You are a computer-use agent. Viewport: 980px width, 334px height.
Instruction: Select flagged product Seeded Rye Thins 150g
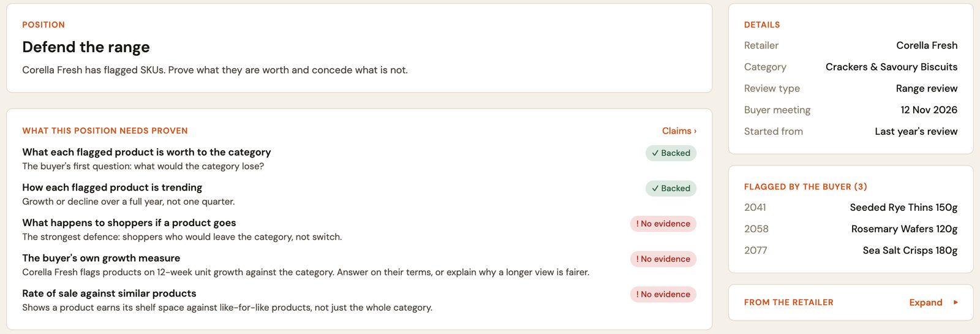[x=850, y=207]
